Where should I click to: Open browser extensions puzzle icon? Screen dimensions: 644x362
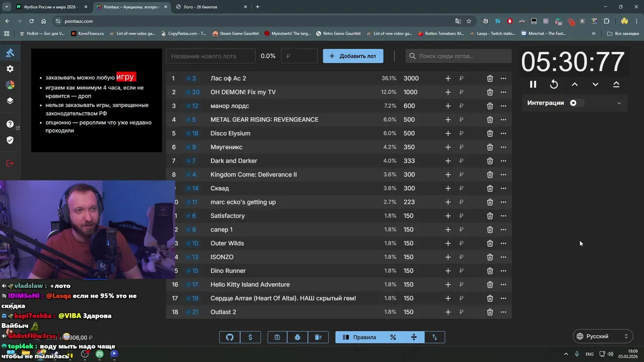point(606,21)
